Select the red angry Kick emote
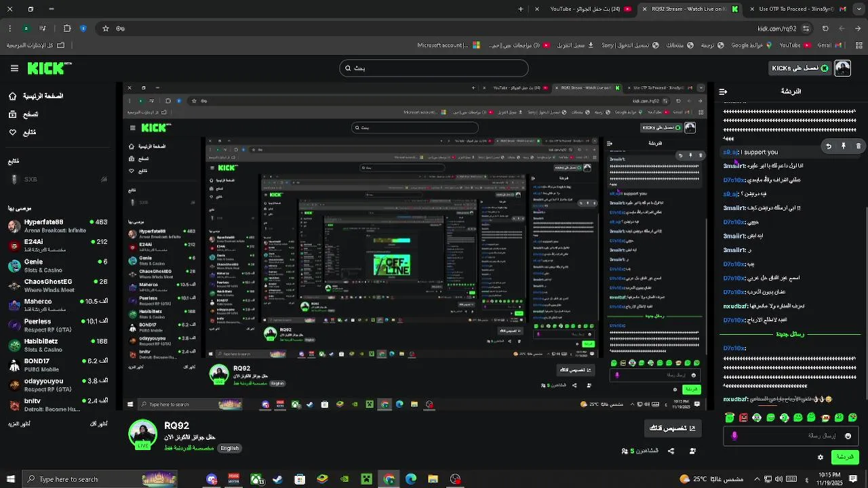 click(x=743, y=418)
